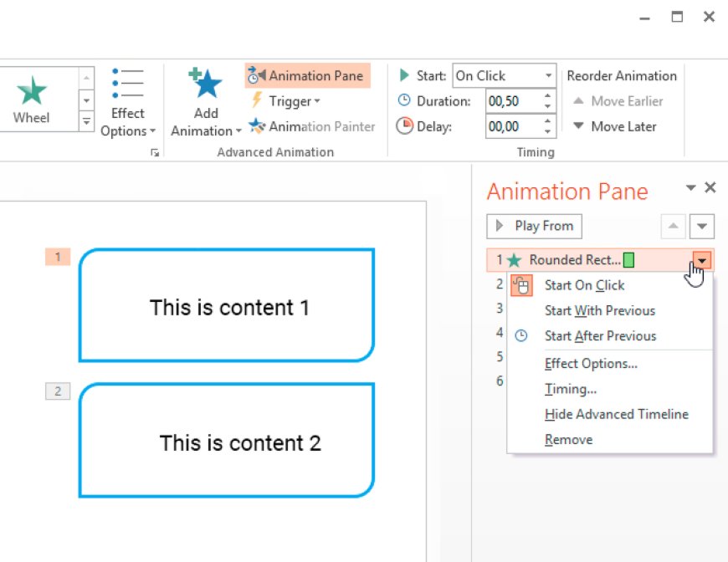Activate the Animation Painter tool
The width and height of the screenshot is (728, 562).
pos(312,126)
